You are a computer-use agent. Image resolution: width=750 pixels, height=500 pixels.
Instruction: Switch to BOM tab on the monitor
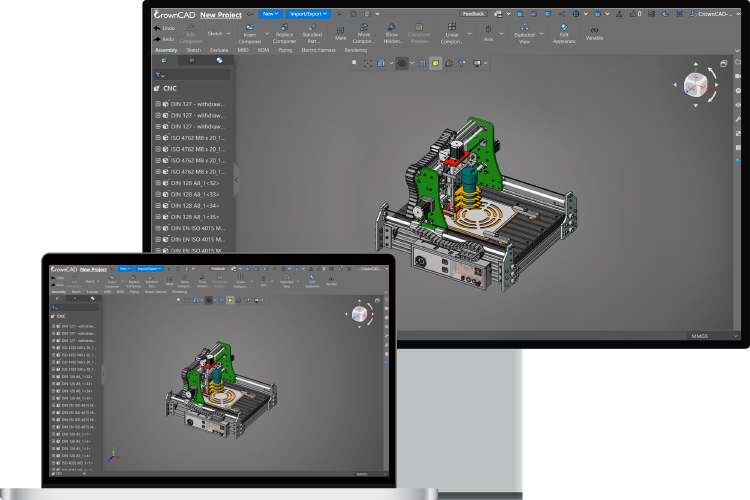pos(263,50)
